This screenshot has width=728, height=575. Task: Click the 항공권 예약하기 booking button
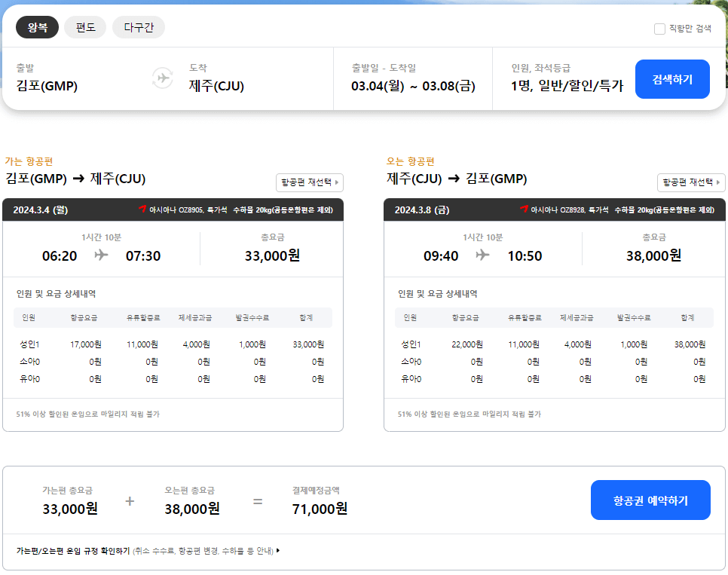coord(650,499)
